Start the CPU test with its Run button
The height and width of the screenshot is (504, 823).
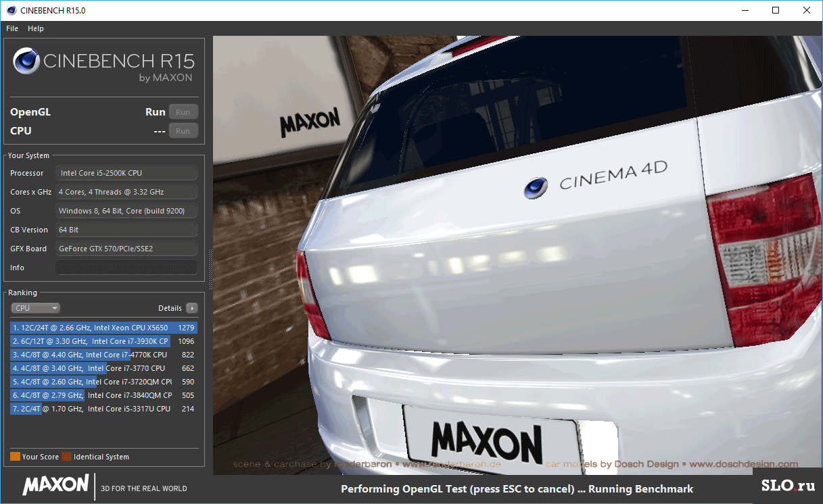coord(183,131)
